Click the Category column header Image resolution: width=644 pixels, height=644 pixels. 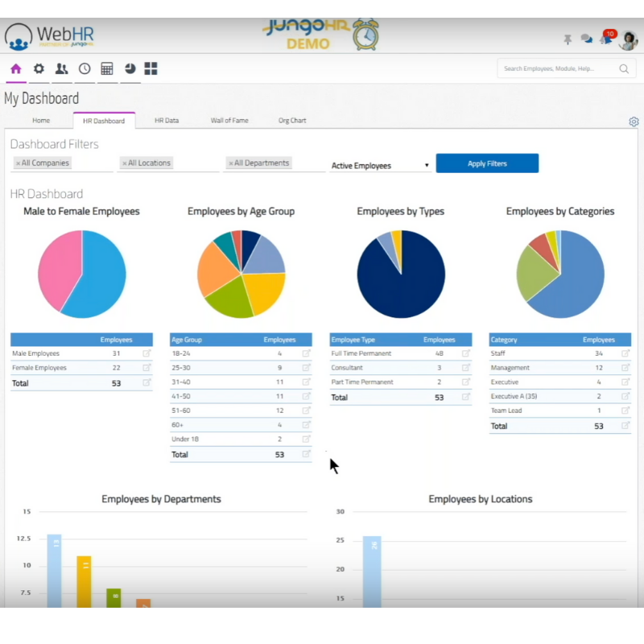click(504, 340)
